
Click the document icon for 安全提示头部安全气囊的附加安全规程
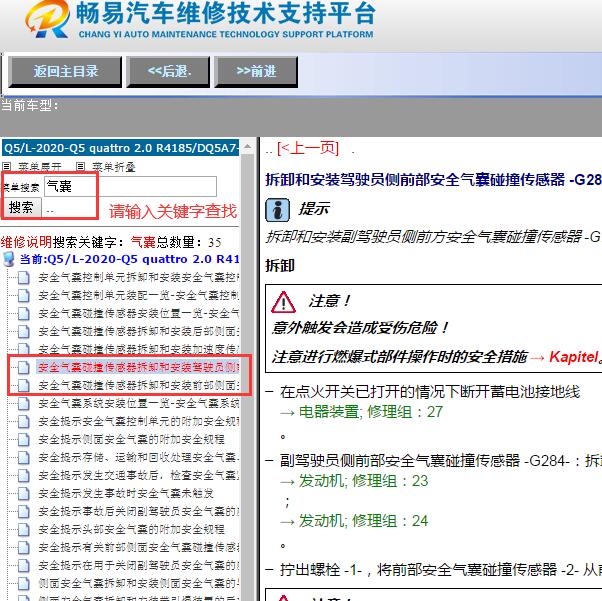(x=24, y=529)
